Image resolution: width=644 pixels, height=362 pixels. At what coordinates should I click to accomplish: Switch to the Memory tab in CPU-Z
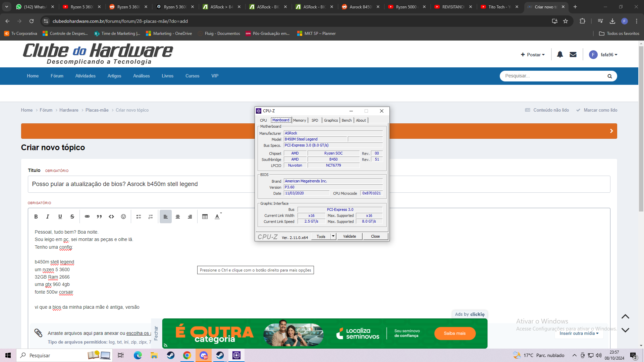pos(300,120)
